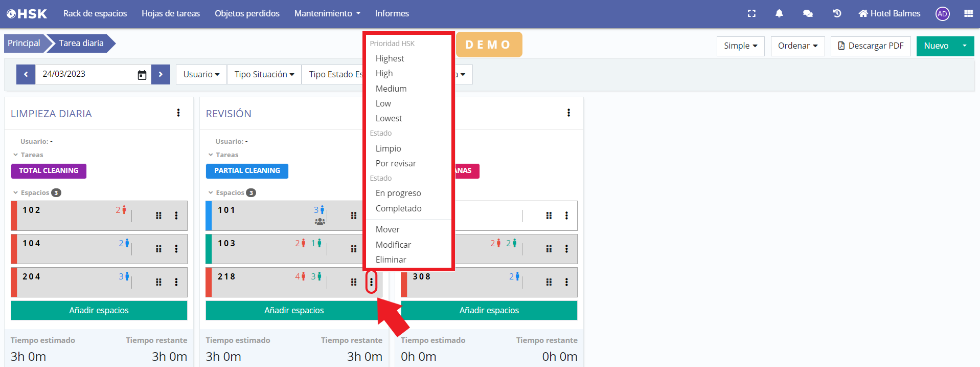The image size is (980, 367).
Task: Open LIMPIEZA DIARIA column options menu
Action: pos(178,113)
